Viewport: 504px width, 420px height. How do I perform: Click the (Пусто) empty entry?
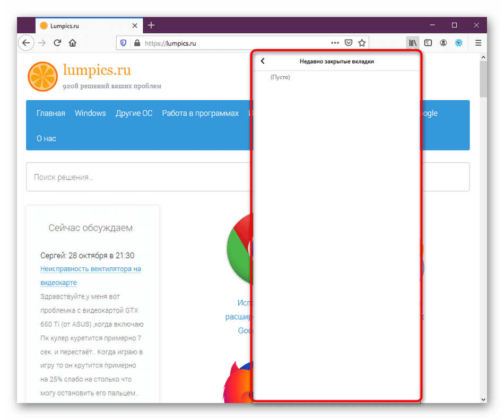[x=280, y=77]
